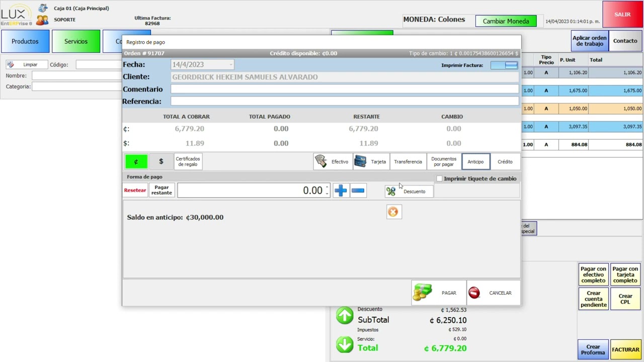The height and width of the screenshot is (362, 644).
Task: Select the row with total 1,106.20
Action: point(583,72)
